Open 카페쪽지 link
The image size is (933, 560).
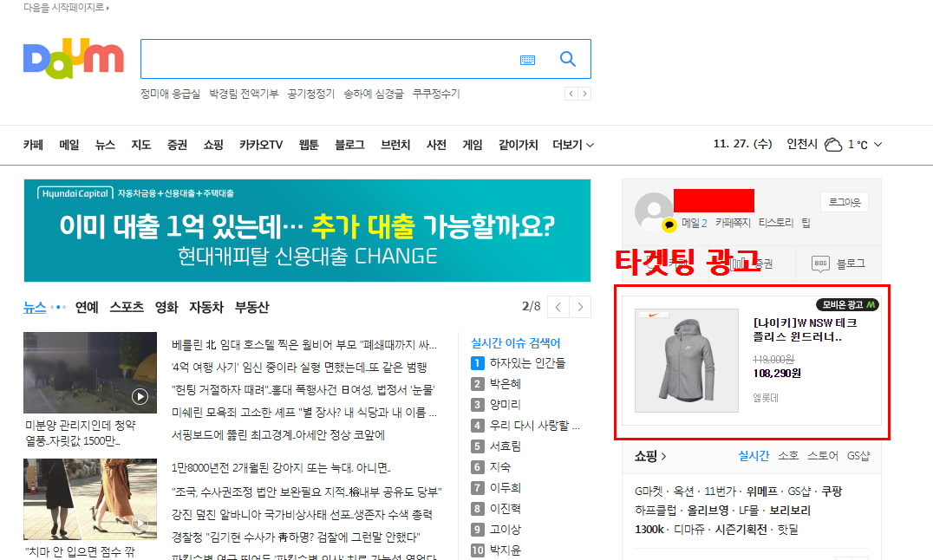click(733, 223)
